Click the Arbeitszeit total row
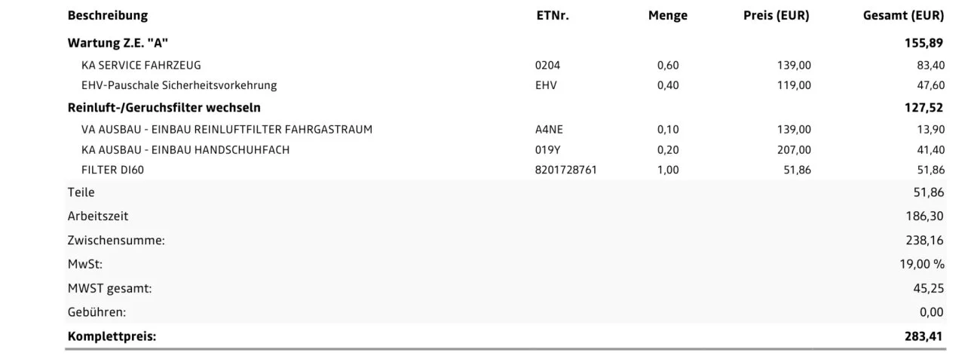 pyautogui.click(x=506, y=216)
